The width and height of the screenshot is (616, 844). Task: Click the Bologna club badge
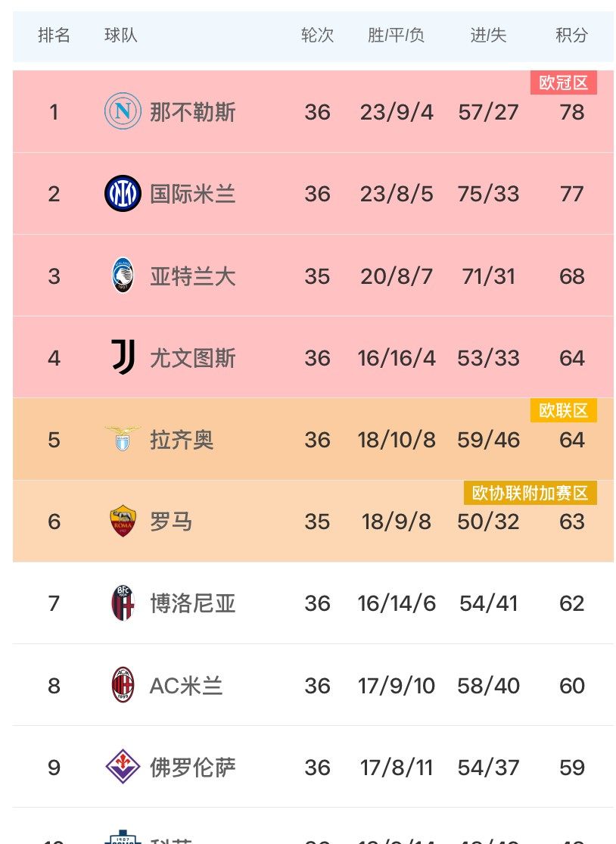(123, 603)
